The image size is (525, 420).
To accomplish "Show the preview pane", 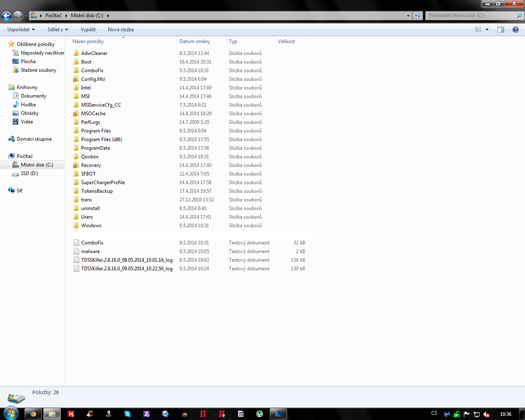I will 501,30.
